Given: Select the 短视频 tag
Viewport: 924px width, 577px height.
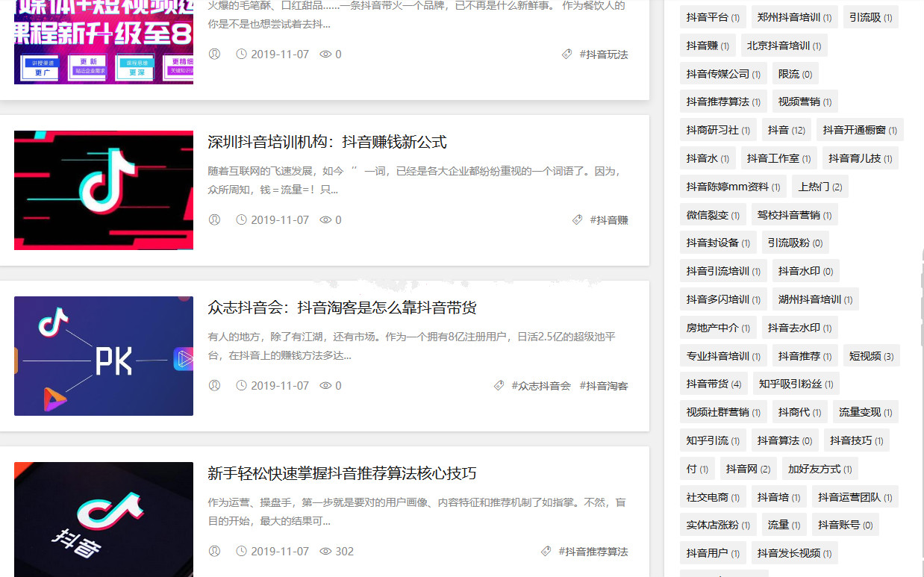Looking at the screenshot, I should click(871, 356).
